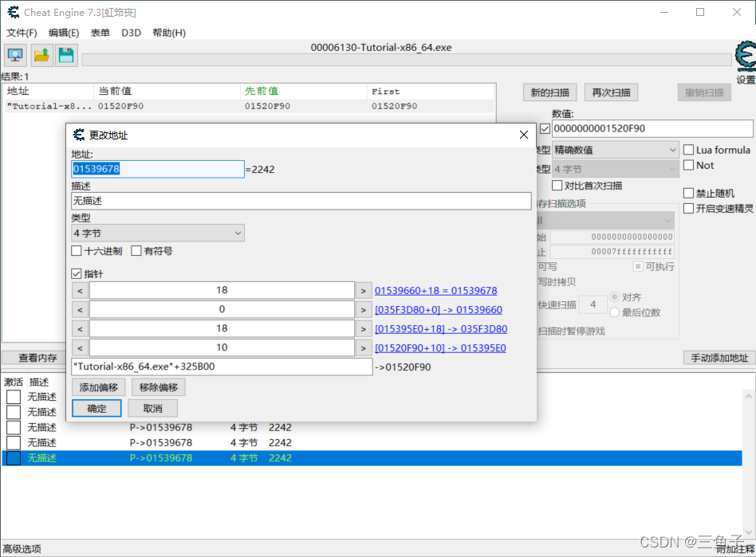
Task: Enable the 开启变速精灵 checkbox
Action: 688,208
